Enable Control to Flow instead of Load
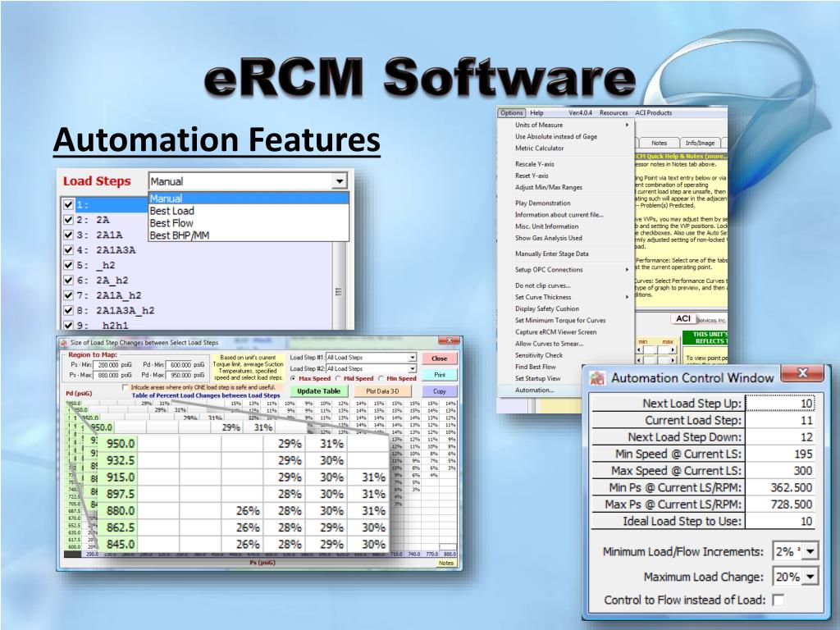The height and width of the screenshot is (630, 840). pos(778,600)
